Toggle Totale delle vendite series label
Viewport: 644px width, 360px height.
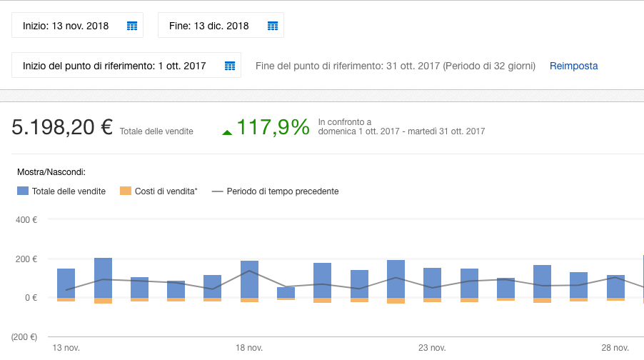pyautogui.click(x=69, y=191)
